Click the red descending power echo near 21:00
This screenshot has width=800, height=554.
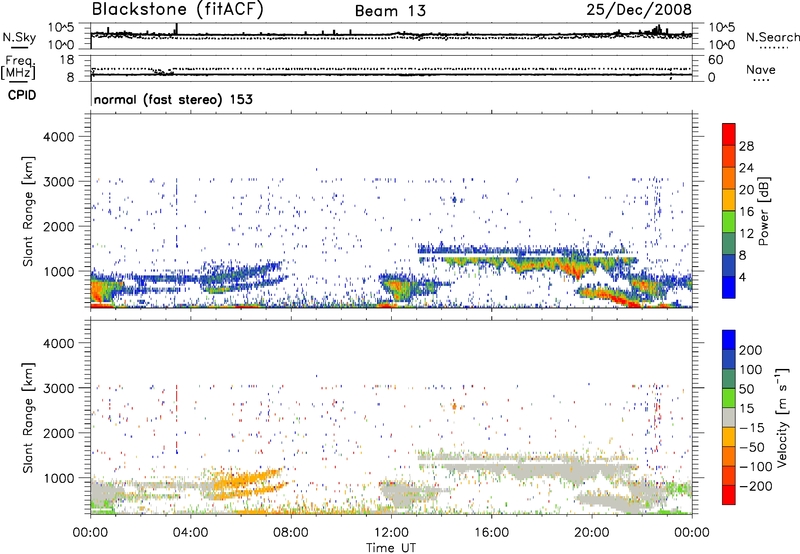pos(612,296)
